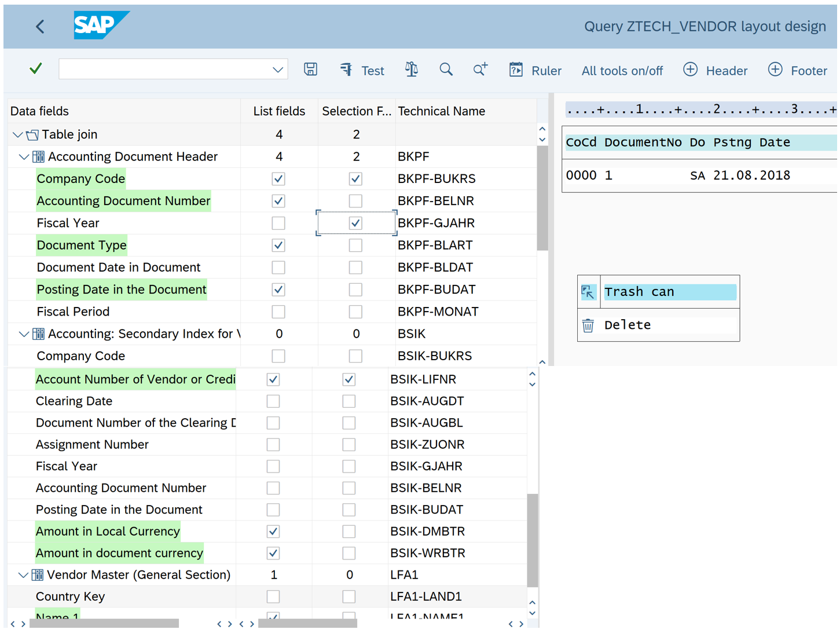Uncheck Company Code selection field for BKPF-BUKRS

click(x=355, y=179)
